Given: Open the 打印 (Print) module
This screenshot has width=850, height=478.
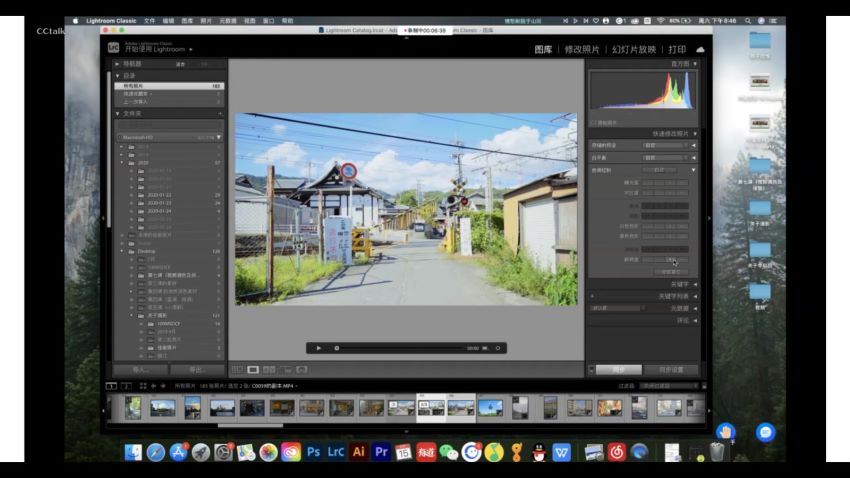Looking at the screenshot, I should point(677,49).
